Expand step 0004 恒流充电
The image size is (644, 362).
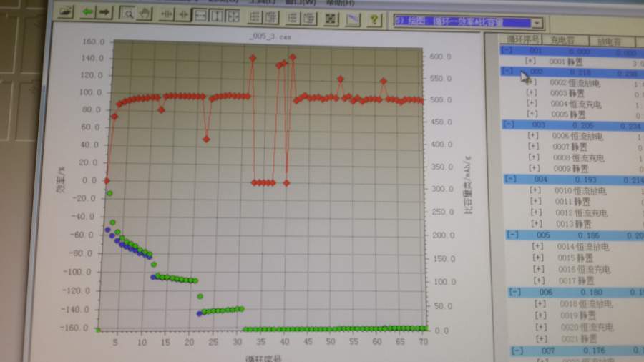tap(532, 104)
